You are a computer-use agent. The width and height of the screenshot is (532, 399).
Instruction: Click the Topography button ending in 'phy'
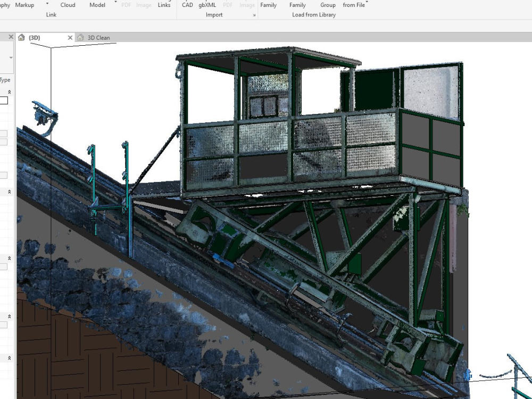click(x=5, y=5)
